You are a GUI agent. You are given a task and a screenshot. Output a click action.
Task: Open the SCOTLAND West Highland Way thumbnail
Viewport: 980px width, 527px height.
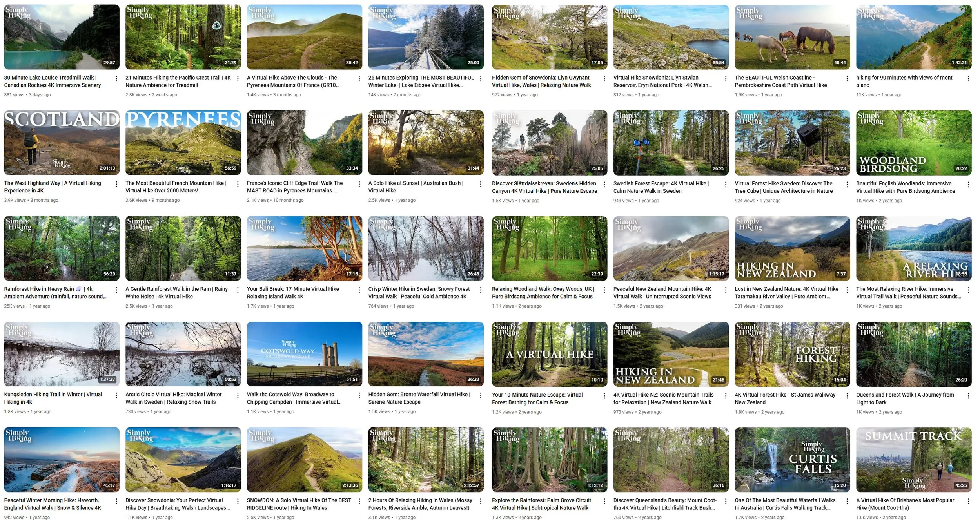point(62,143)
